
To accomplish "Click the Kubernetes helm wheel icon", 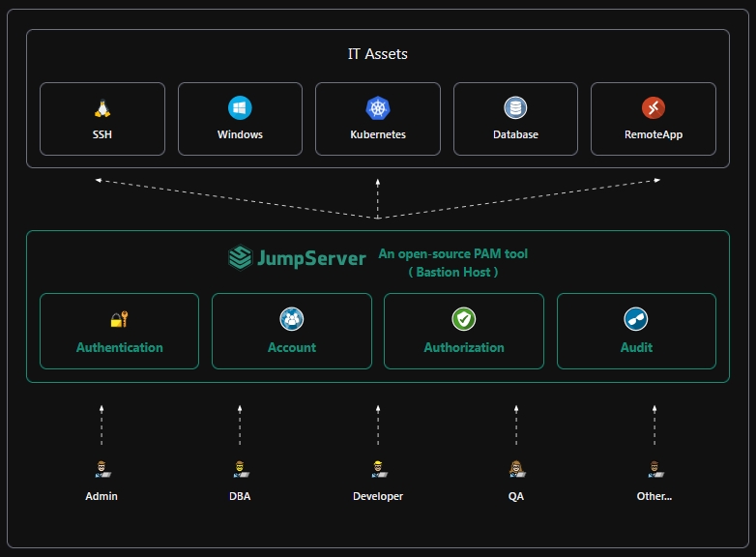I will (378, 108).
